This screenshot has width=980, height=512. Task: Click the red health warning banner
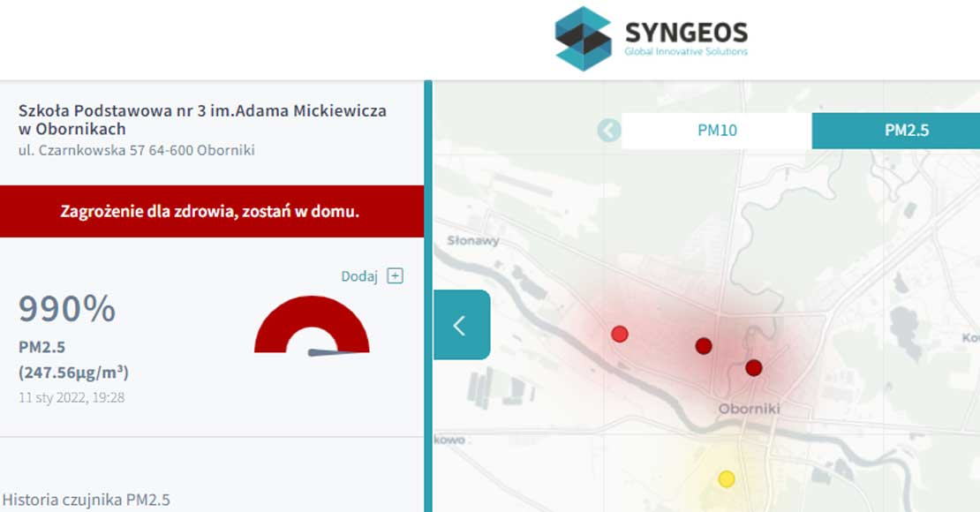(209, 212)
